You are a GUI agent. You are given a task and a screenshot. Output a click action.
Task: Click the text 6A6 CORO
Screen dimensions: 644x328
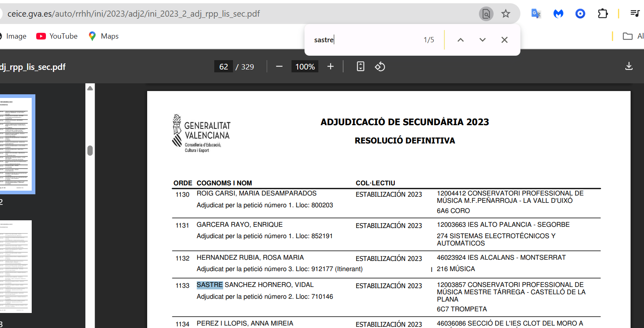[453, 211]
